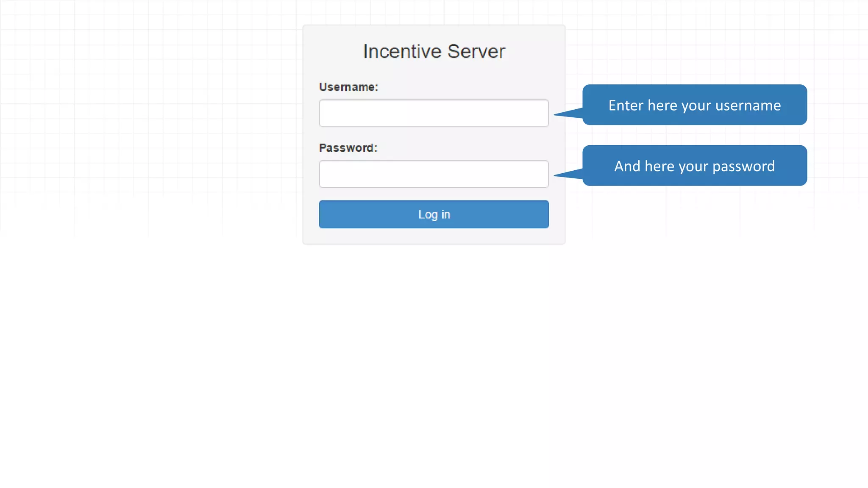
Task: Click the Username input field
Action: (x=434, y=113)
